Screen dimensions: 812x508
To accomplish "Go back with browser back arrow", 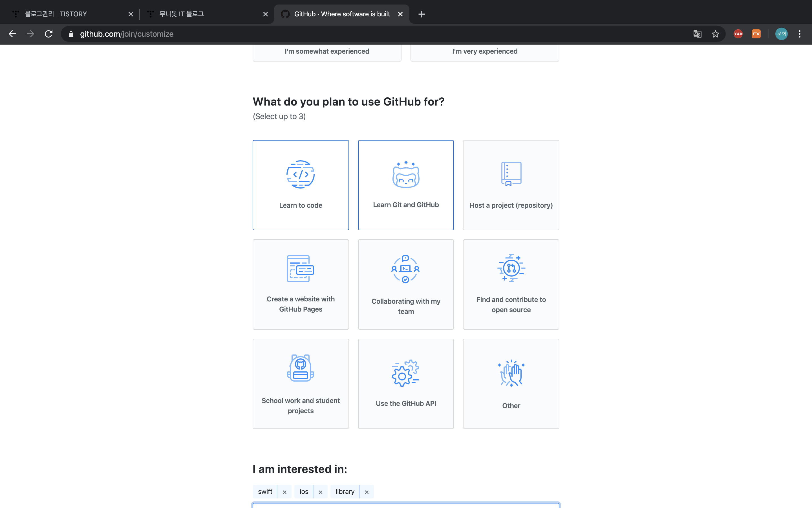I will [x=12, y=34].
